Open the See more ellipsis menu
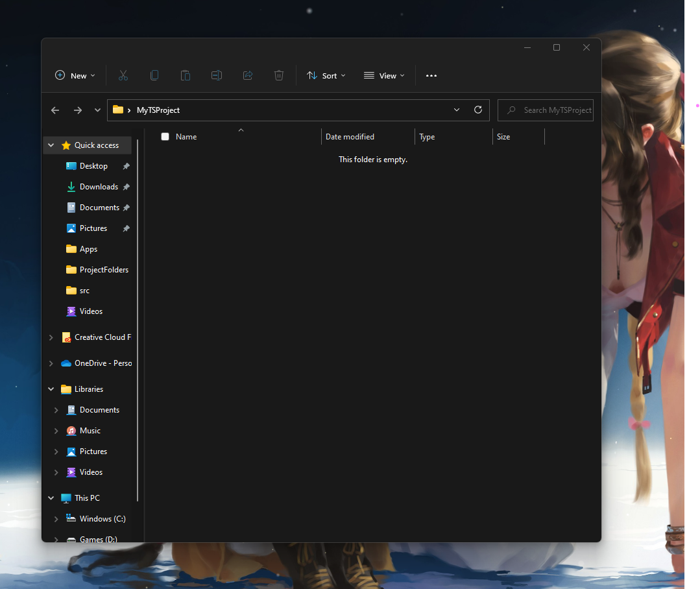 (431, 75)
